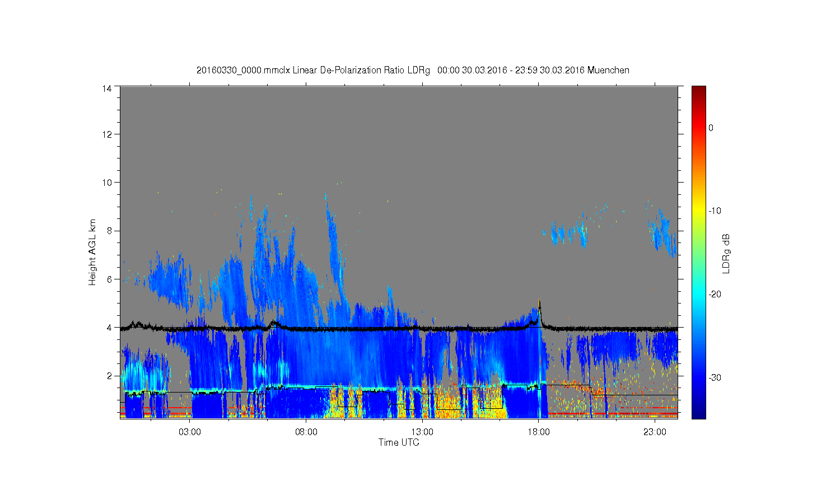This screenshot has width=840, height=504.
Task: Click the 18:00 time tick label
Action: (x=538, y=432)
